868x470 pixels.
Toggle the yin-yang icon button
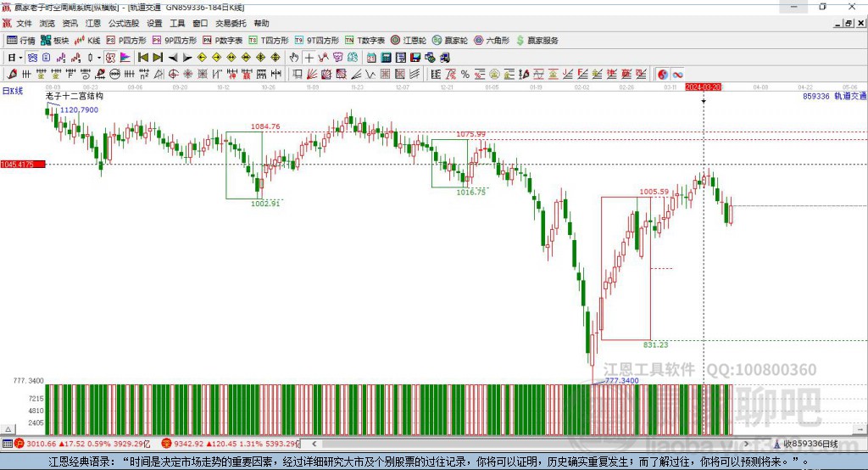click(663, 74)
